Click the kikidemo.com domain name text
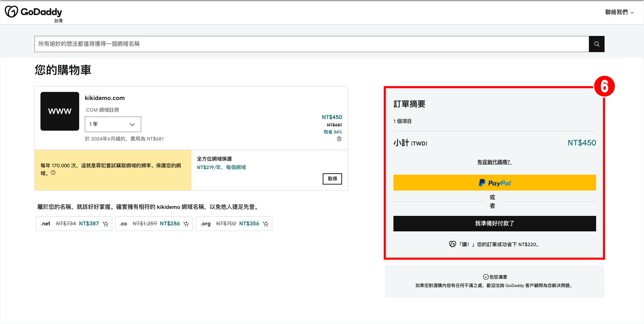 [x=105, y=98]
